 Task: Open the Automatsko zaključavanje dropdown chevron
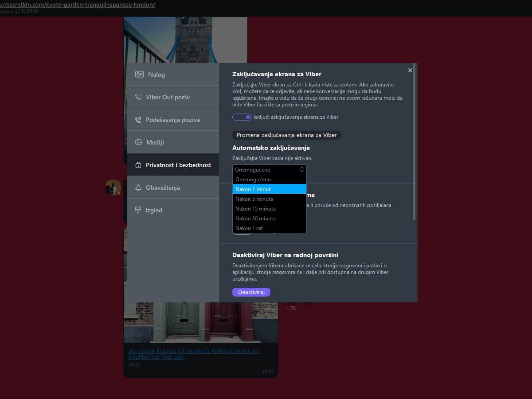[302, 169]
